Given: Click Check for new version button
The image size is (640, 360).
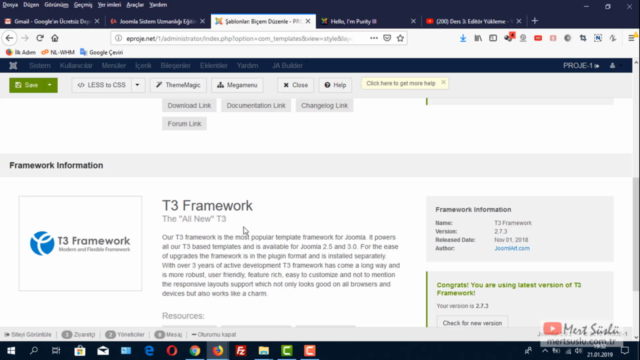Looking at the screenshot, I should (x=472, y=322).
